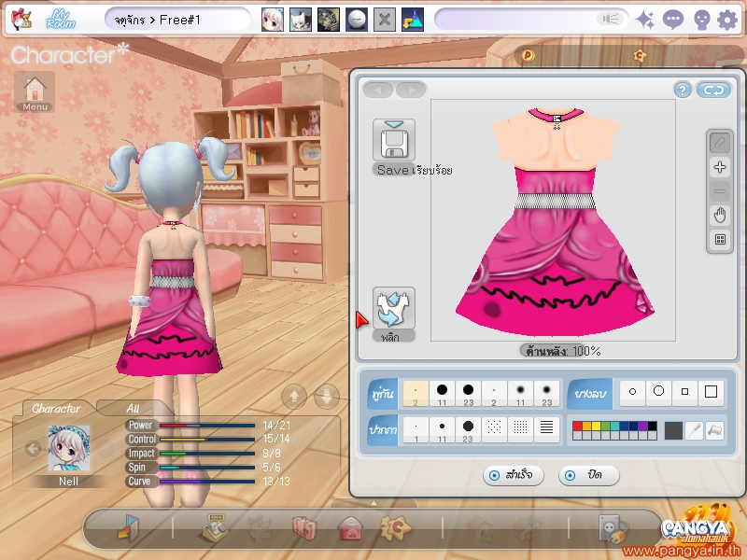Click the round up arrow button
The height and width of the screenshot is (560, 747).
point(294,396)
